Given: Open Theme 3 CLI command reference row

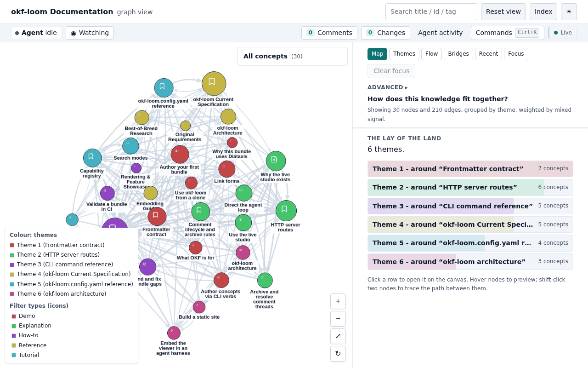Looking at the screenshot, I should [x=470, y=206].
